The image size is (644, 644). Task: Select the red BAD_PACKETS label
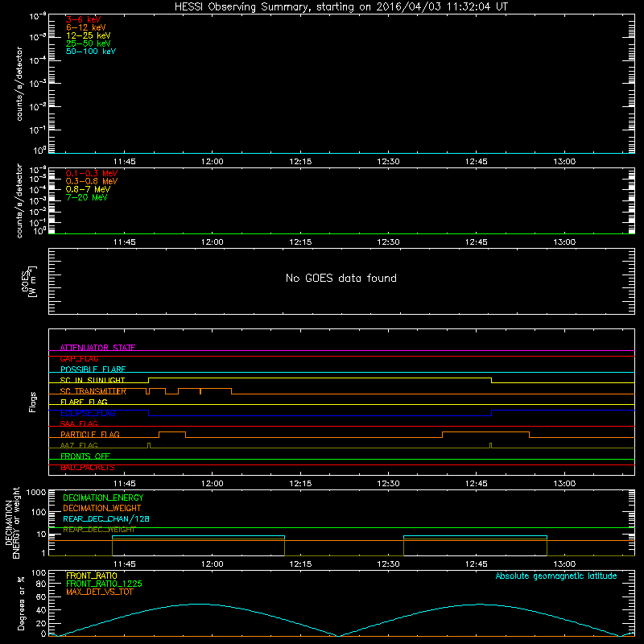(x=87, y=467)
